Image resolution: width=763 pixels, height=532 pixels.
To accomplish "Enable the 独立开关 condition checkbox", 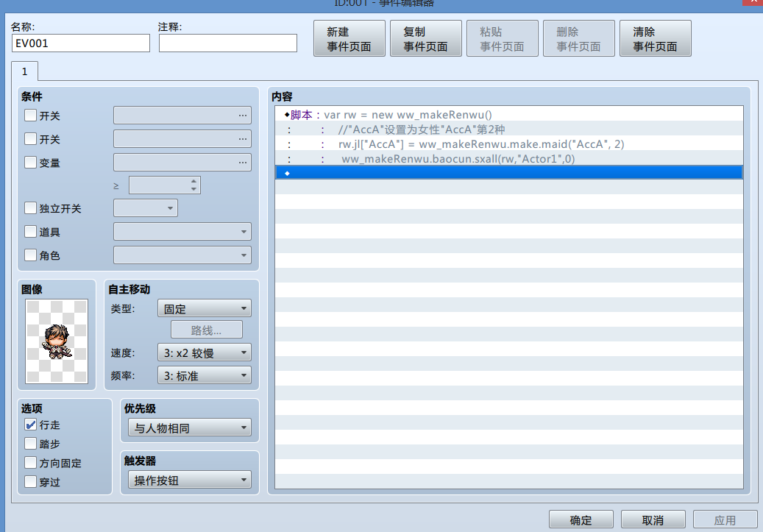I will coord(30,208).
